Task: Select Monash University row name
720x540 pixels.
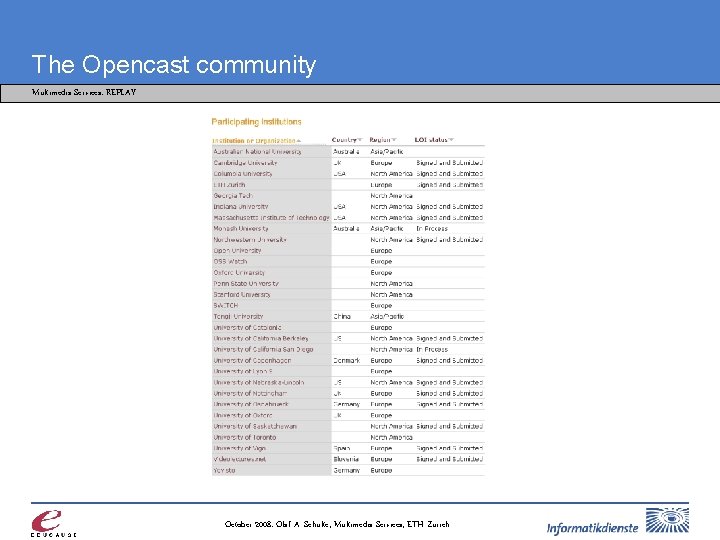Action: coord(241,229)
